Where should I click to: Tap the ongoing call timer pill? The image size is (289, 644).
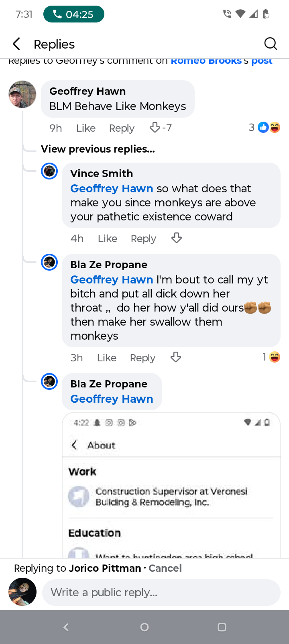pos(74,14)
